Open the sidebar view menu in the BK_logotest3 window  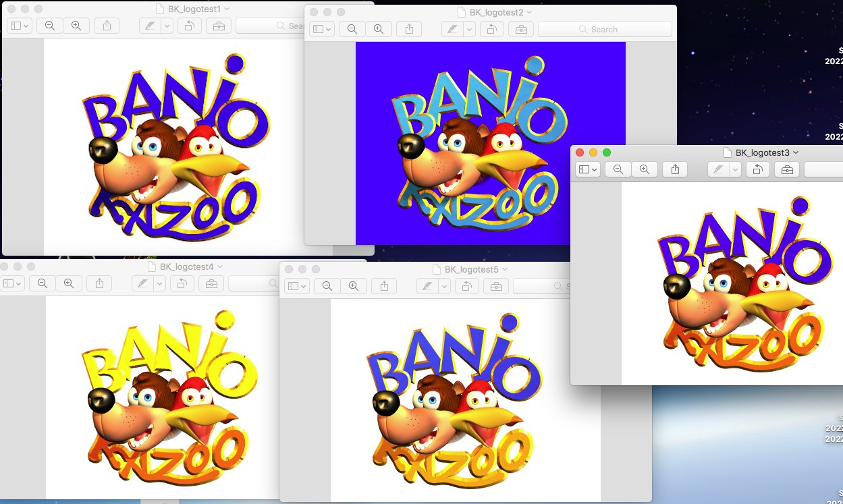coord(587,169)
